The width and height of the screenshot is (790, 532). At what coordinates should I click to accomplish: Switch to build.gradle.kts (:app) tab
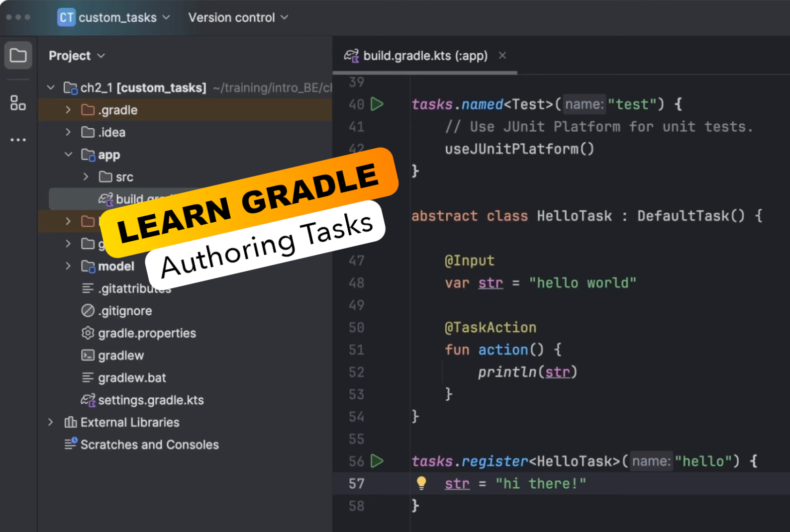(425, 56)
